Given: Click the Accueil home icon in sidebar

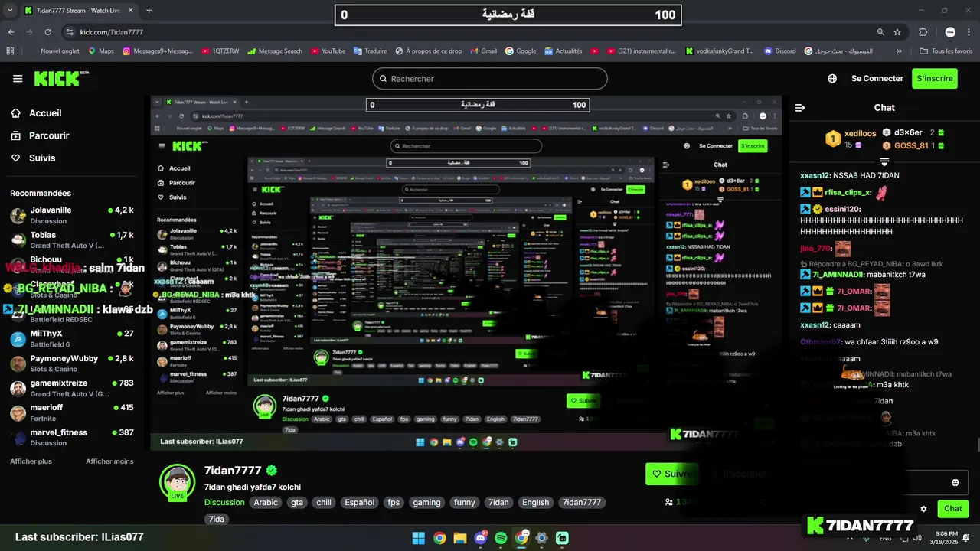Looking at the screenshot, I should point(15,113).
